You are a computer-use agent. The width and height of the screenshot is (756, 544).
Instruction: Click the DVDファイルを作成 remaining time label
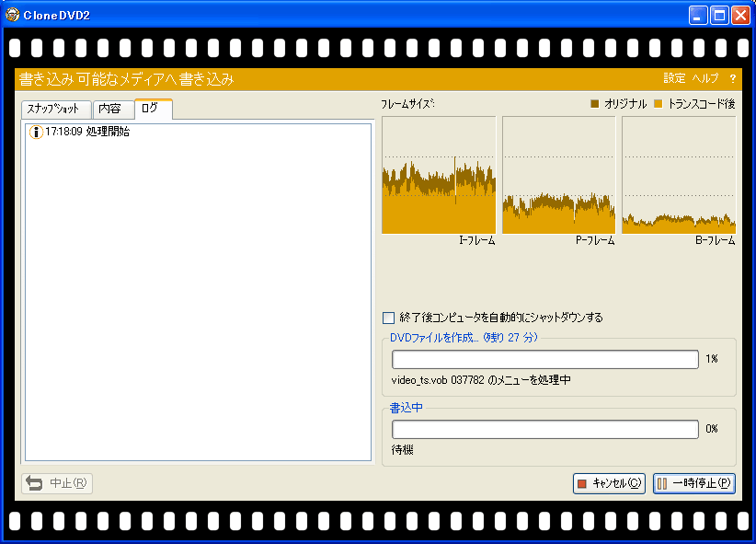pyautogui.click(x=464, y=338)
